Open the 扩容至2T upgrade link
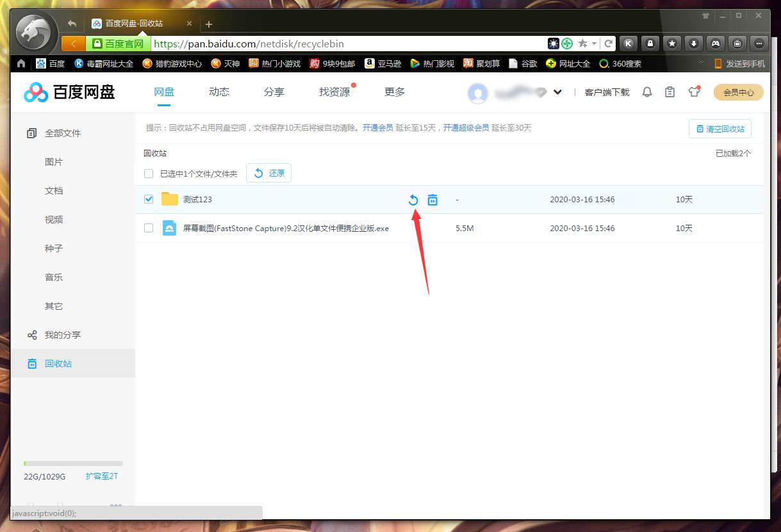This screenshot has width=781, height=532. tap(101, 476)
